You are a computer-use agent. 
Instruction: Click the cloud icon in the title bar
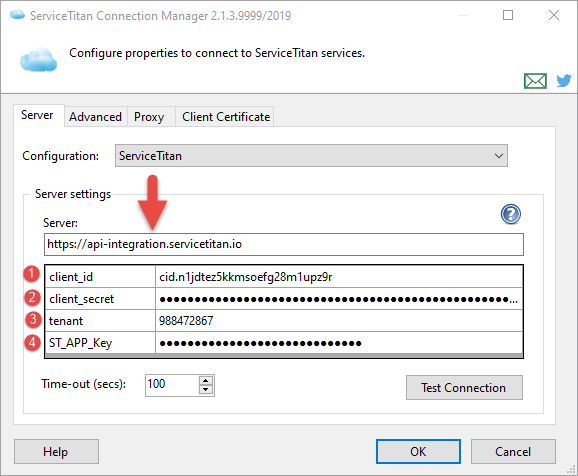[17, 15]
